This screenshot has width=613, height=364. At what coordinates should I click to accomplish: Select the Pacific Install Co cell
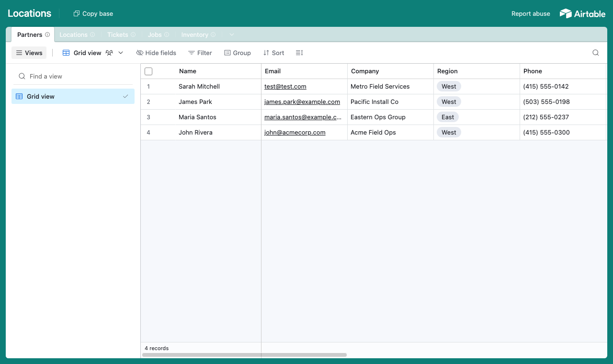390,102
